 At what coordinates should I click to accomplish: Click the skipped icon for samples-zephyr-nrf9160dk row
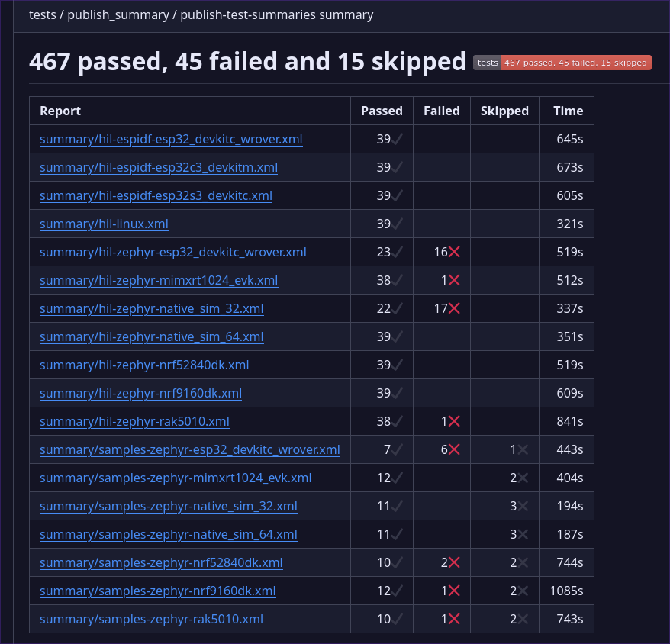(x=523, y=591)
